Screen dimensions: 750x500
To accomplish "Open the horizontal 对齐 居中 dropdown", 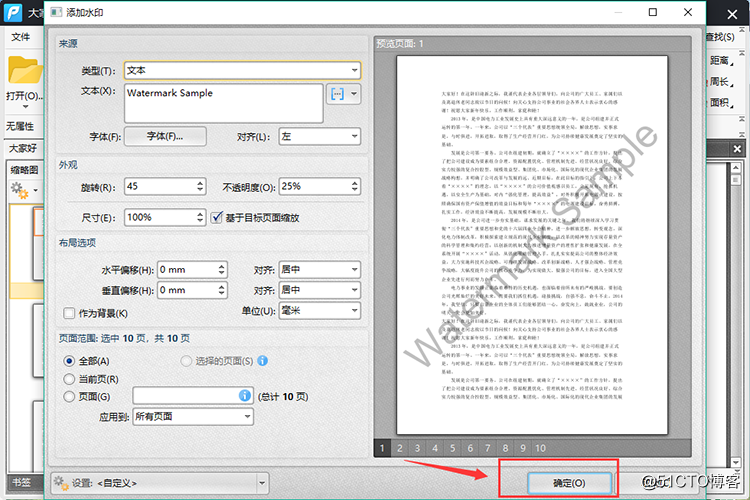I will point(320,269).
